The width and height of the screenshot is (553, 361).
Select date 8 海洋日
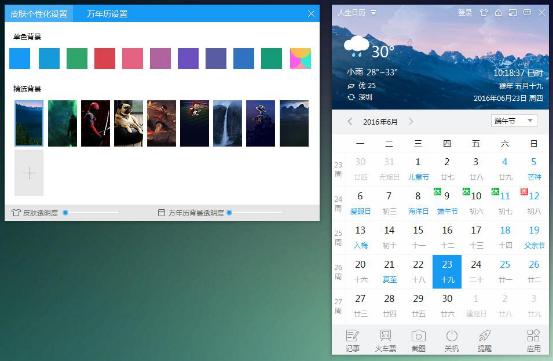418,203
